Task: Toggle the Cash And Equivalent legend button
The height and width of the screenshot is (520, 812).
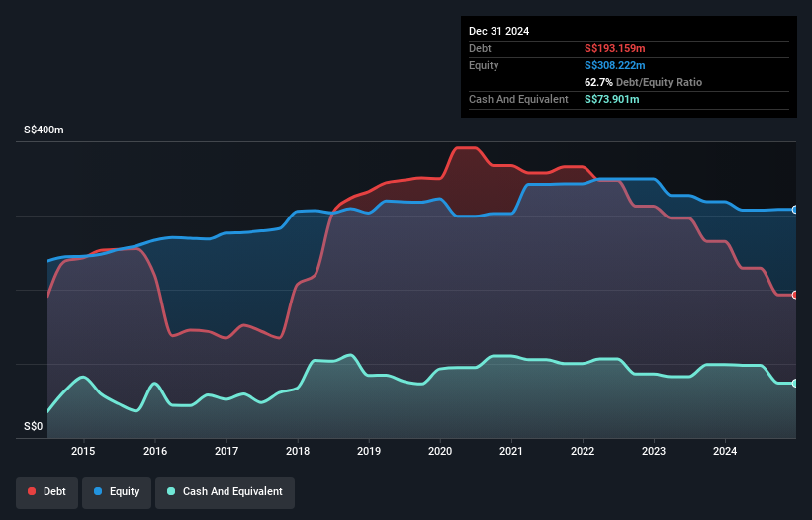Action: 225,492
